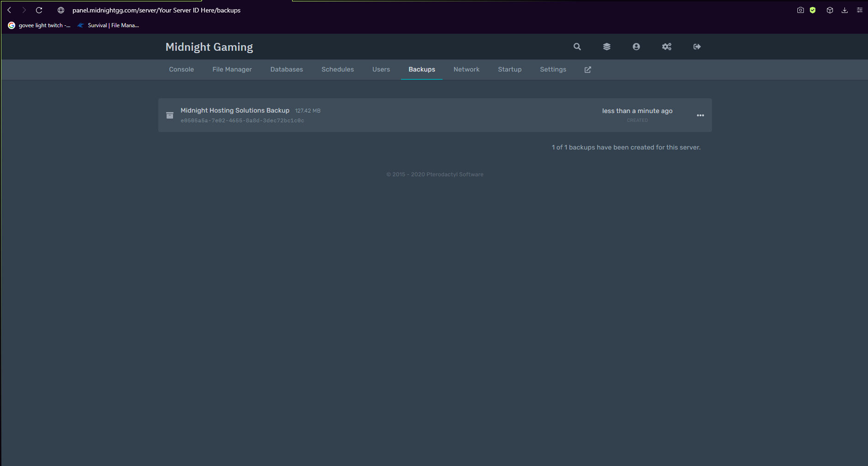Click the Midnight Hosting Solutions Backup name

click(x=235, y=111)
